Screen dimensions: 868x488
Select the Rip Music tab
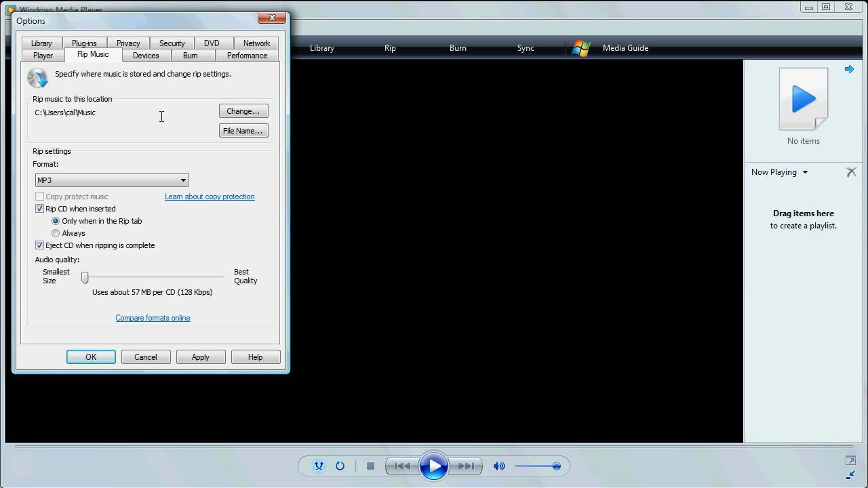click(x=93, y=54)
